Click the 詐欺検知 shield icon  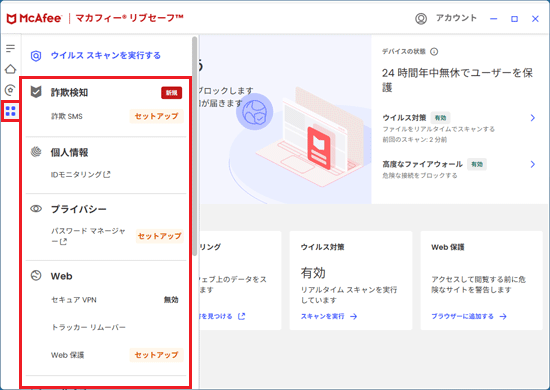[x=36, y=92]
